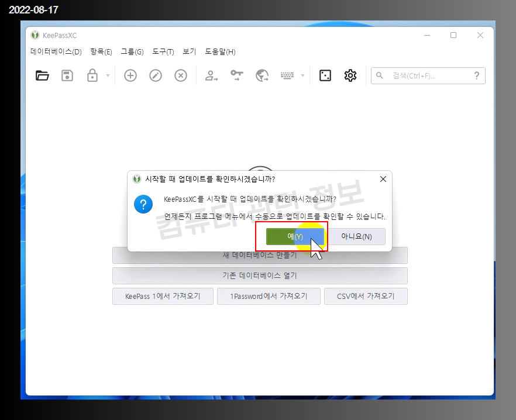
Task: Lock database using padlock icon
Action: tap(92, 75)
